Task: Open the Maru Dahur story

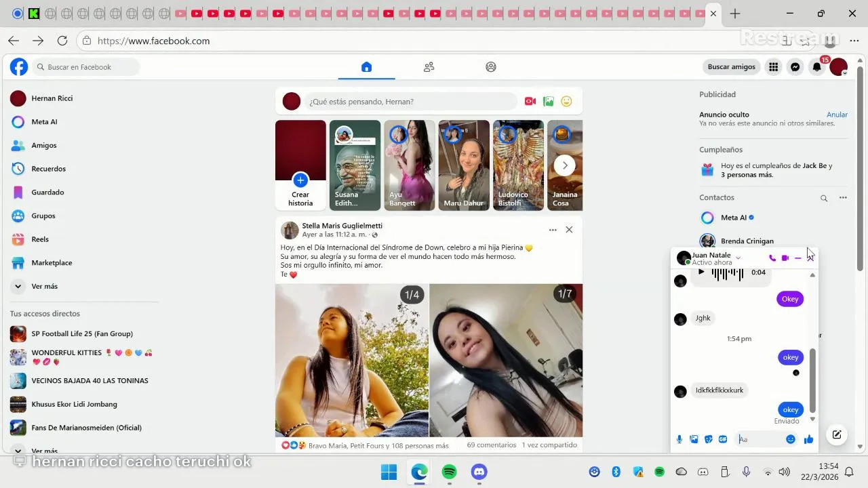Action: pyautogui.click(x=464, y=165)
